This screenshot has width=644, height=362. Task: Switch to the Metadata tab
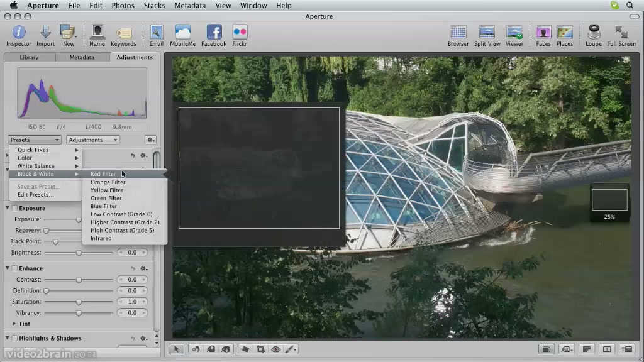[82, 57]
